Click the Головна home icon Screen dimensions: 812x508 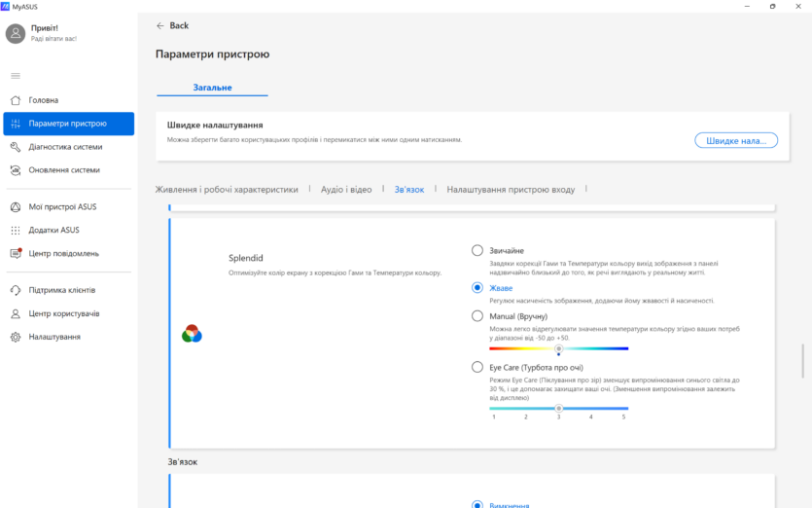[x=16, y=100]
